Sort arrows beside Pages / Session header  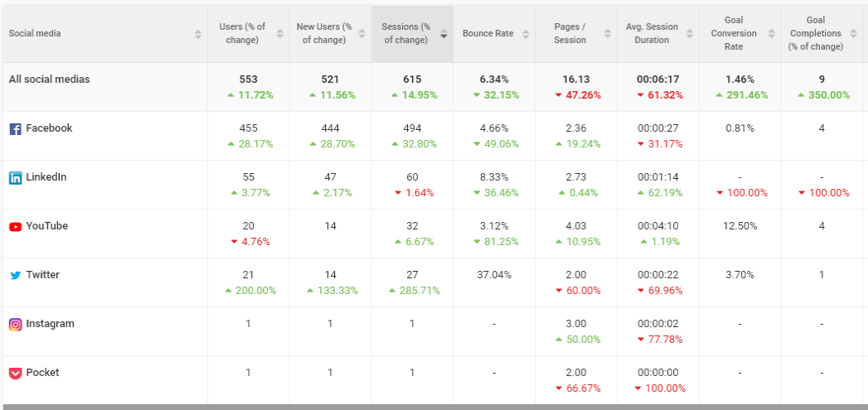pos(608,34)
